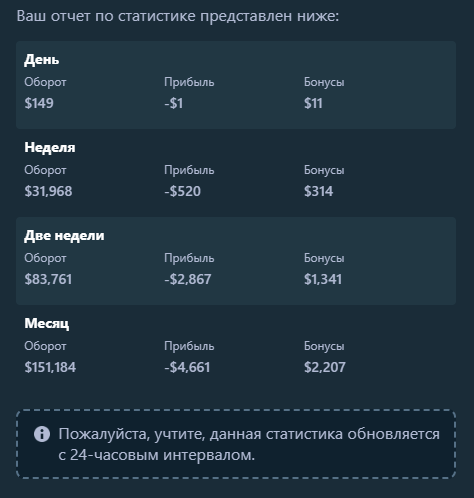Click the Бонусы label in Месяц section
The height and width of the screenshot is (498, 474).
[x=324, y=346]
